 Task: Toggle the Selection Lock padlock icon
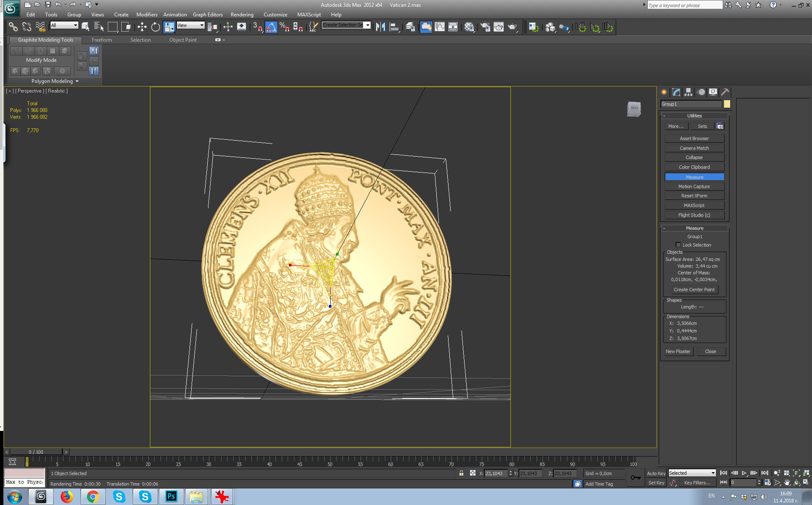461,473
